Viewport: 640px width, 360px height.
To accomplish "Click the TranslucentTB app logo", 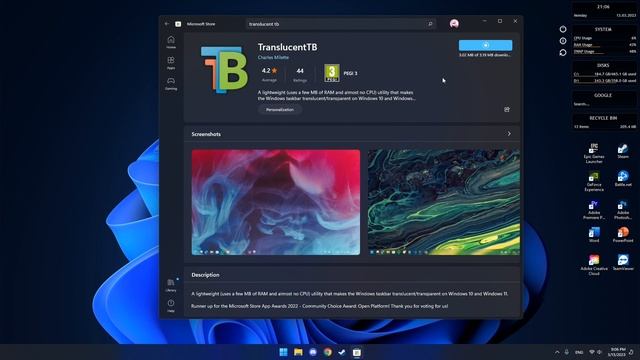I will point(224,70).
